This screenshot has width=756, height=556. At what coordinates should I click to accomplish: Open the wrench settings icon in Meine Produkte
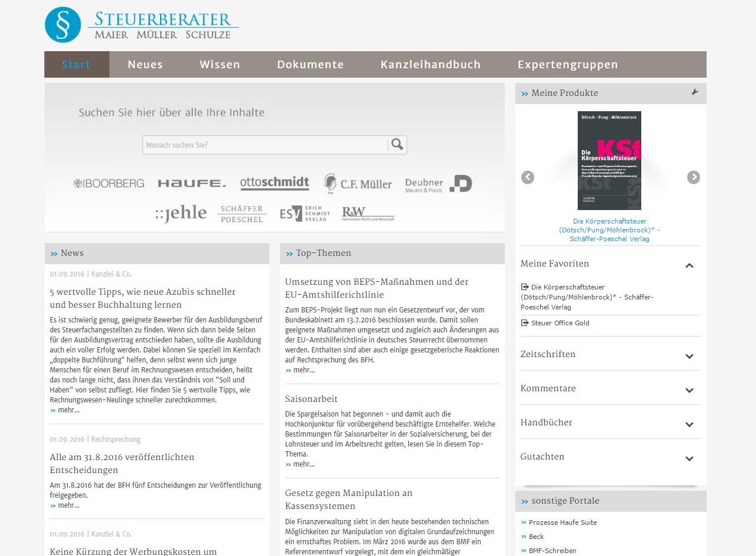[695, 92]
